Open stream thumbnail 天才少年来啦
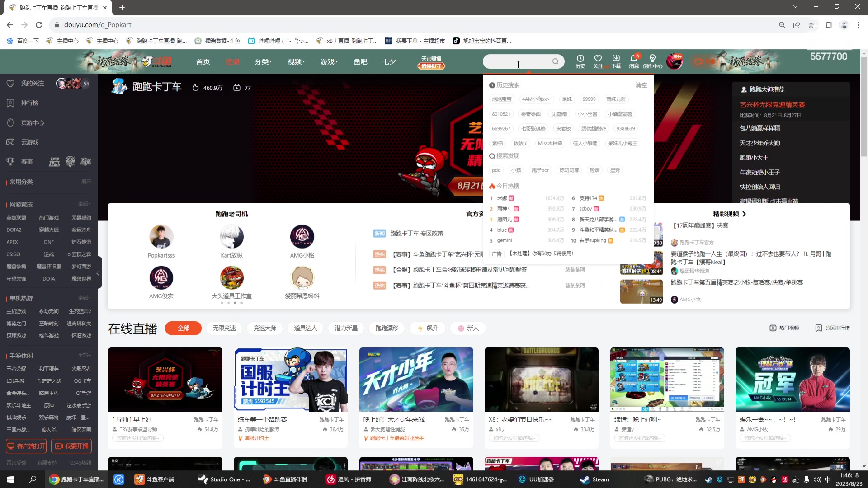 pyautogui.click(x=416, y=380)
